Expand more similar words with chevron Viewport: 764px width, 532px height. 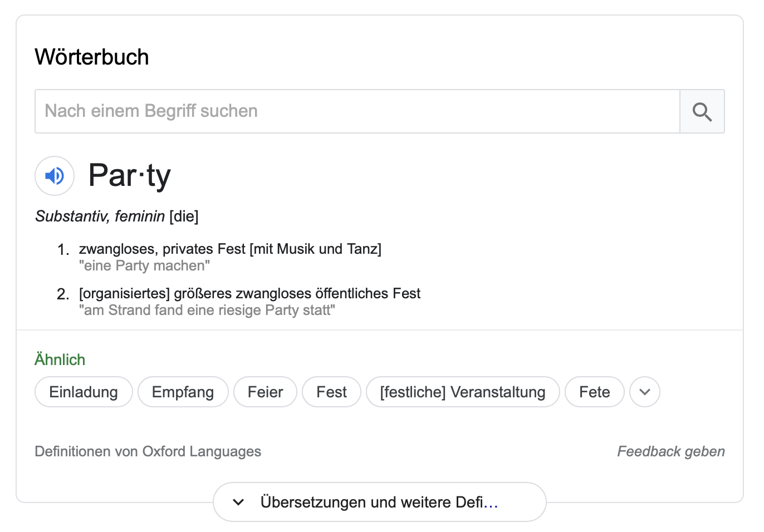coord(645,392)
